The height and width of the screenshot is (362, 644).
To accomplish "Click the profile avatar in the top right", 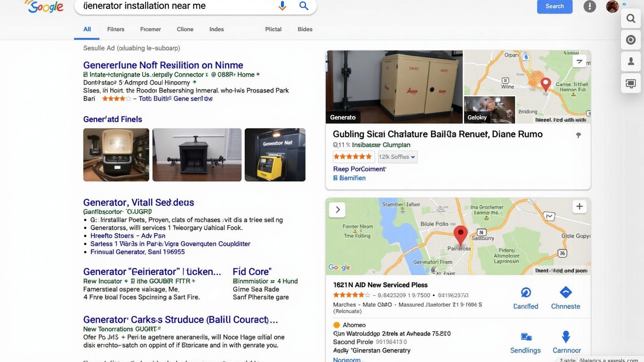I will pyautogui.click(x=612, y=6).
